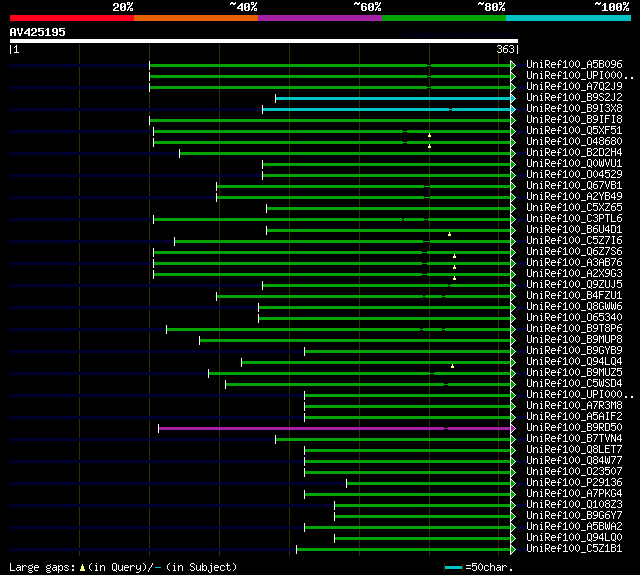The width and height of the screenshot is (640, 575).
Task: Open hit UniRef100_A5B096
Action: point(574,64)
